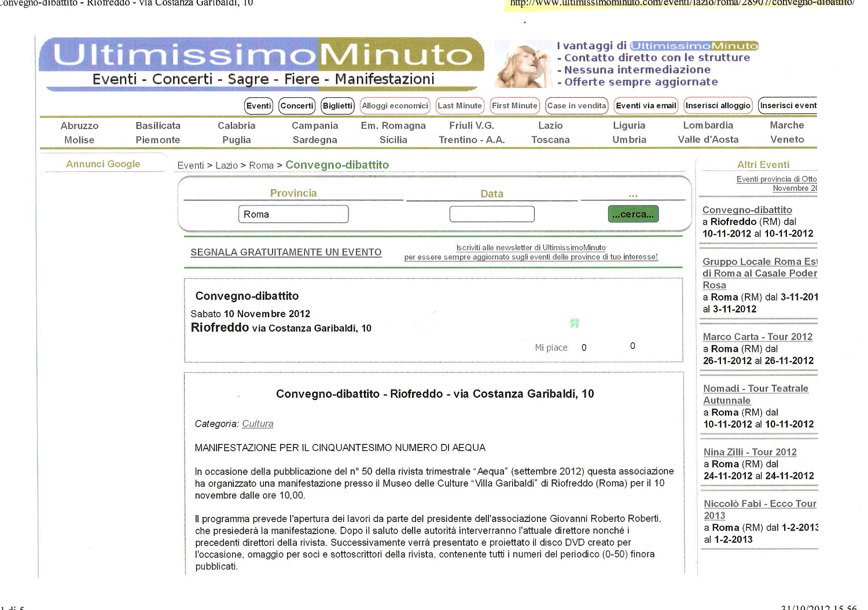Select the Friuli V.G. region link
The width and height of the screenshot is (868, 610).
[x=472, y=126]
